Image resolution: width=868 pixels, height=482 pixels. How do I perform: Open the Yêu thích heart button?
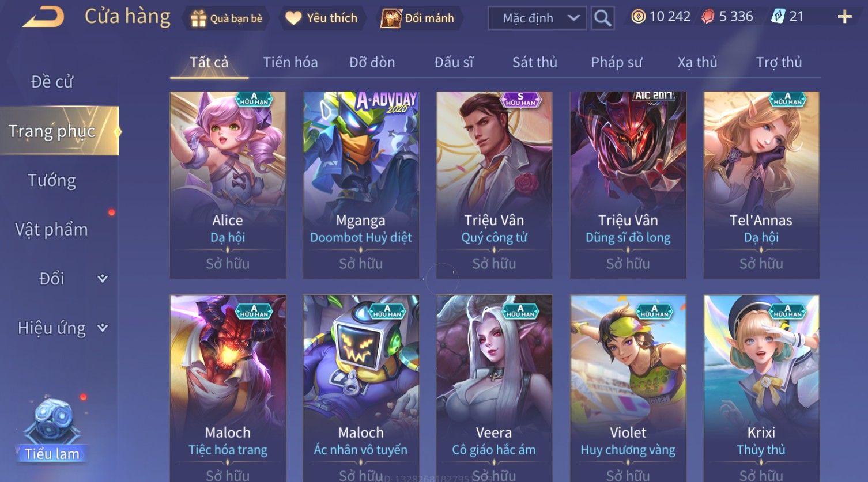pyautogui.click(x=293, y=18)
